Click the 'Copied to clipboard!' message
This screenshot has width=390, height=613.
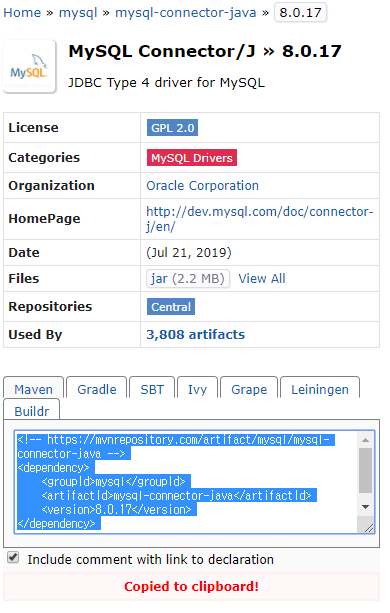pyautogui.click(x=191, y=586)
